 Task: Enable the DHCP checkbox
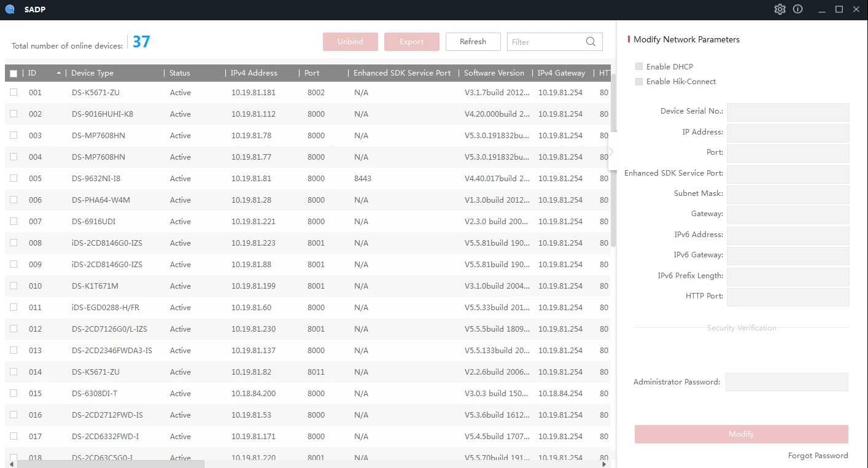pyautogui.click(x=639, y=66)
